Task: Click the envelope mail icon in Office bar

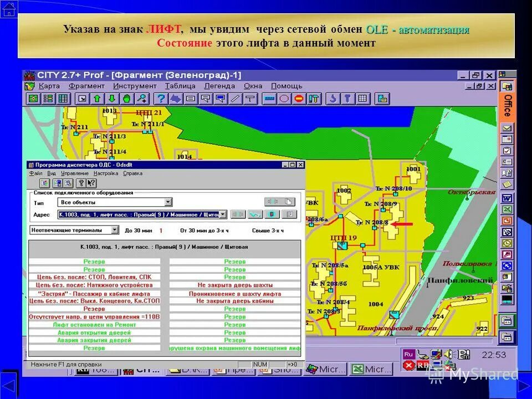Action: [507, 128]
